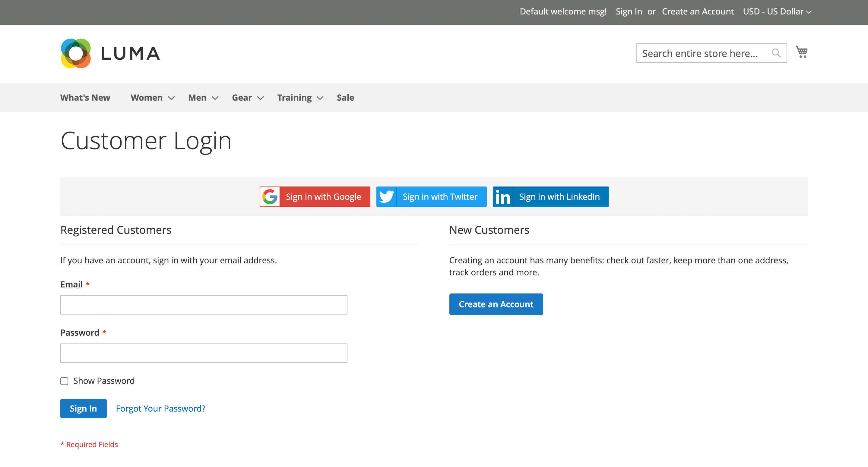Click the Google G logo icon
The height and width of the screenshot is (467, 868).
tap(270, 197)
